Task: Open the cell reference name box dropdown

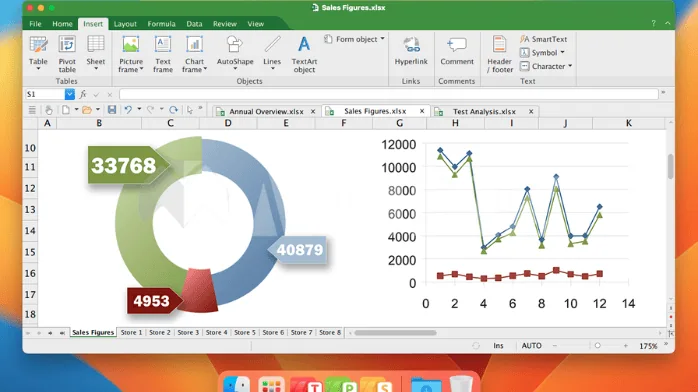Action: 69,94
